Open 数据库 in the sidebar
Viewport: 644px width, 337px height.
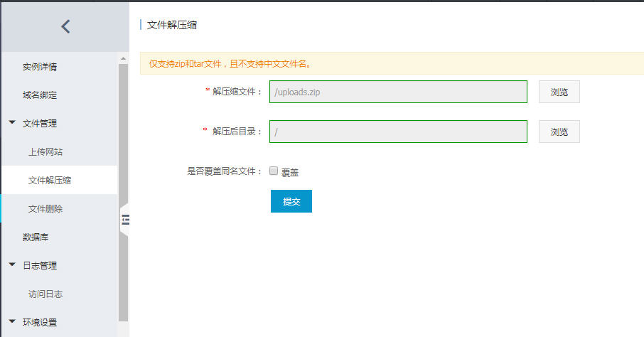tap(36, 237)
